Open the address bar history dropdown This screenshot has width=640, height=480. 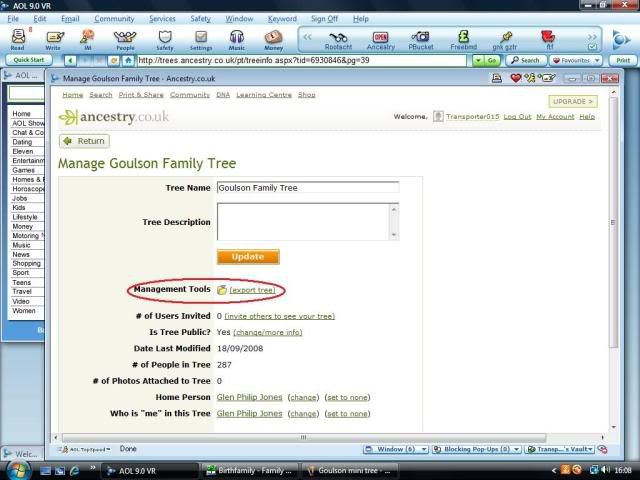click(478, 60)
